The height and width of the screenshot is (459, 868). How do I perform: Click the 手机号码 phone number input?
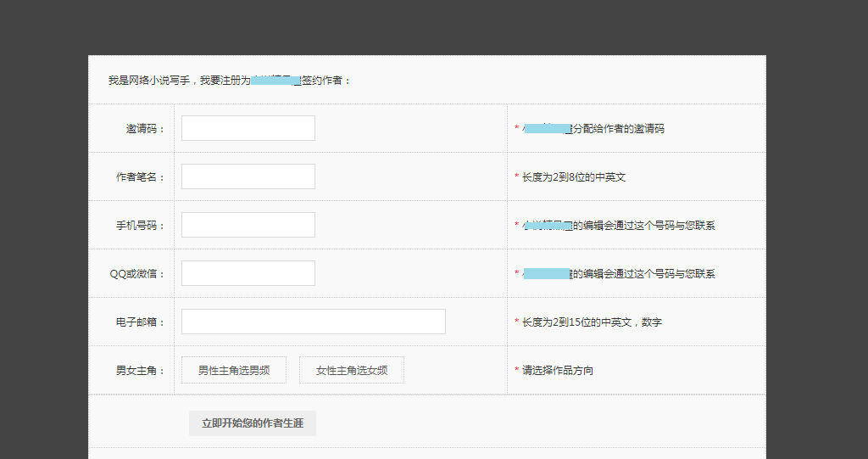coord(248,225)
